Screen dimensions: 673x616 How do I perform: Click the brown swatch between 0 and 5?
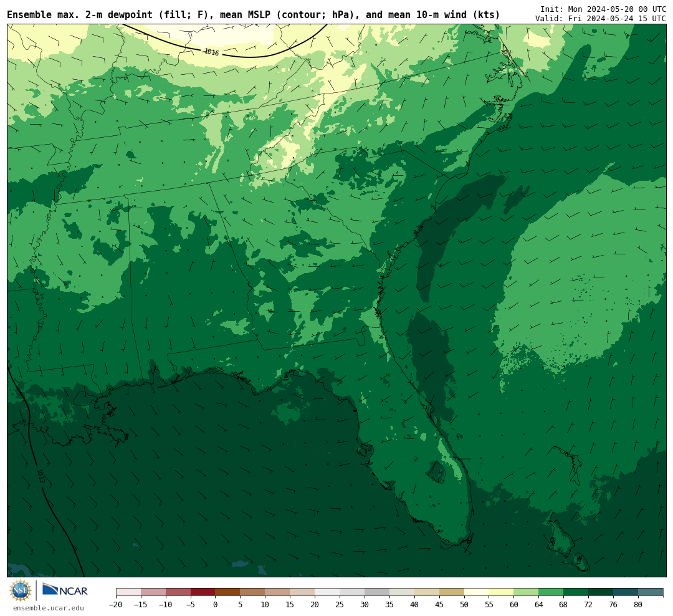(x=227, y=592)
